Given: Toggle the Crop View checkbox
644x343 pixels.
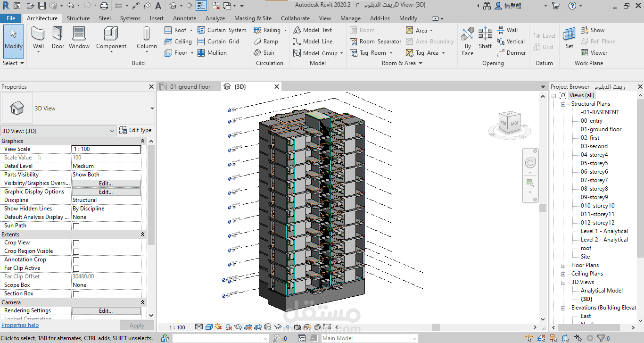Looking at the screenshot, I should click(76, 243).
